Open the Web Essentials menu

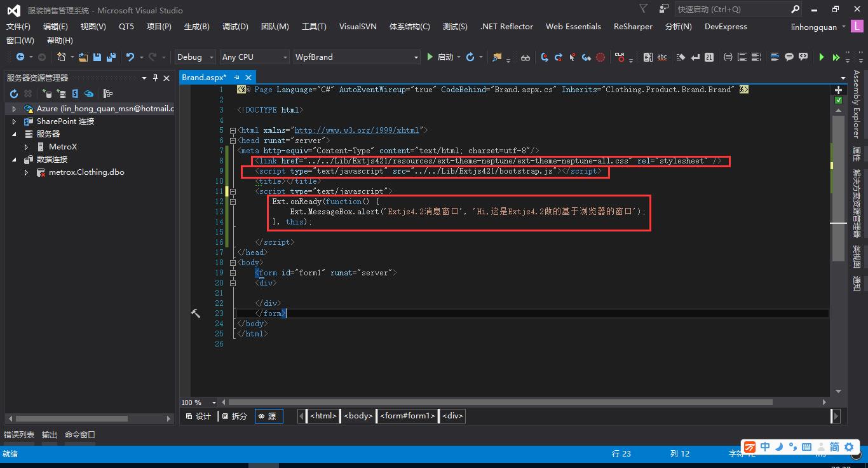573,27
